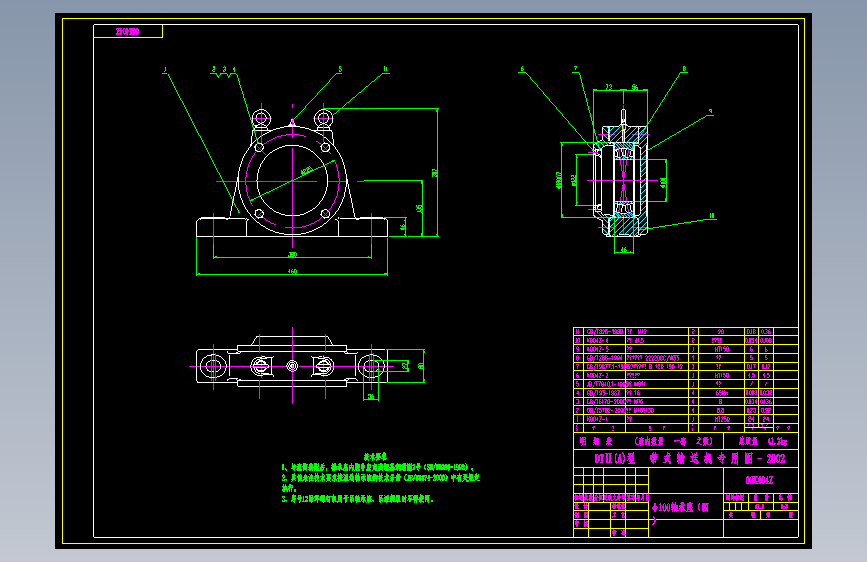Image resolution: width=867 pixels, height=562 pixels.
Task: Select the HT250 material cell in parts list
Action: [x=722, y=419]
